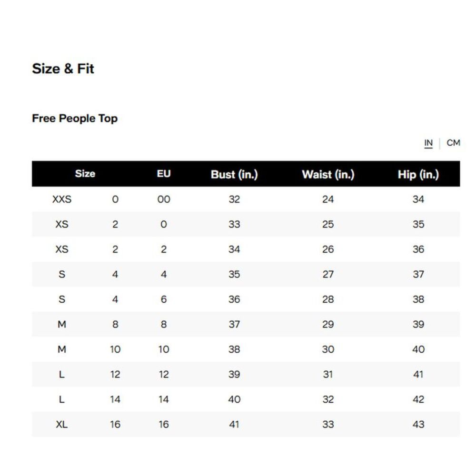Click the Bust (in.) column header
476x476 pixels.
click(234, 174)
